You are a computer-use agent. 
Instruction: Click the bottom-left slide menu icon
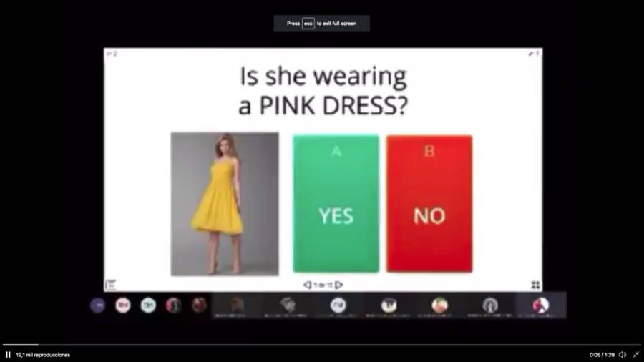tap(111, 285)
